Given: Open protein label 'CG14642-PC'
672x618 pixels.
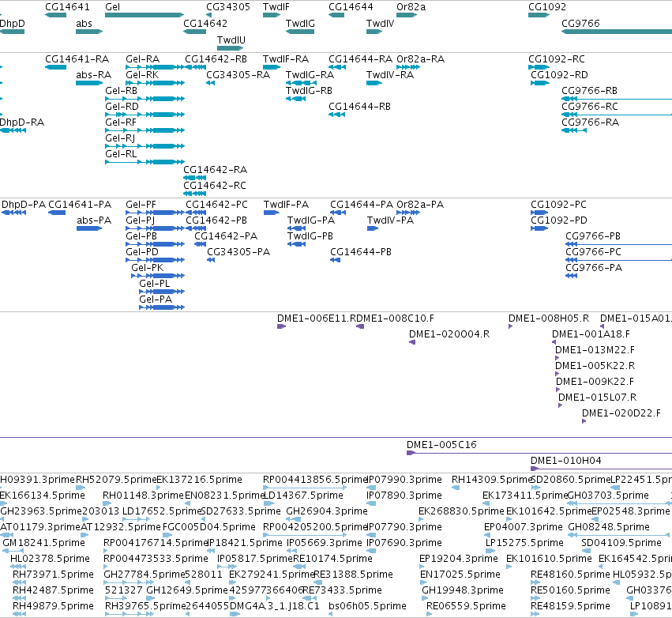Looking at the screenshot, I should point(217,205).
